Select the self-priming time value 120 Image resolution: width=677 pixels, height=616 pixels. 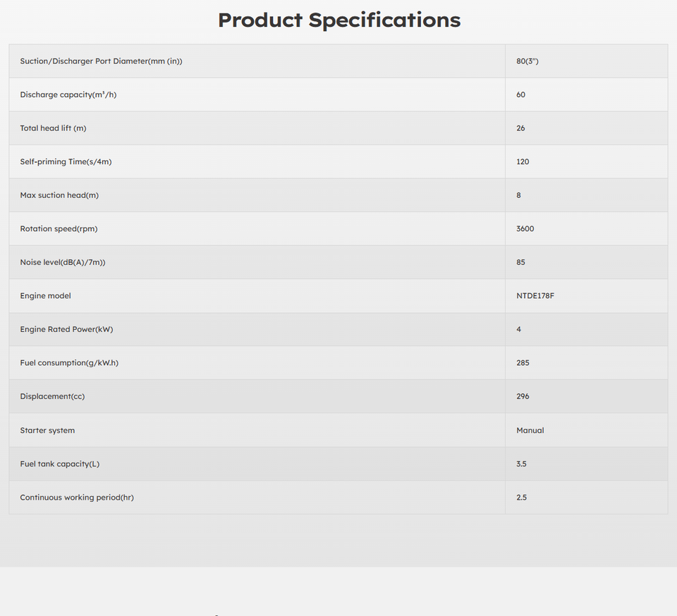pos(523,161)
